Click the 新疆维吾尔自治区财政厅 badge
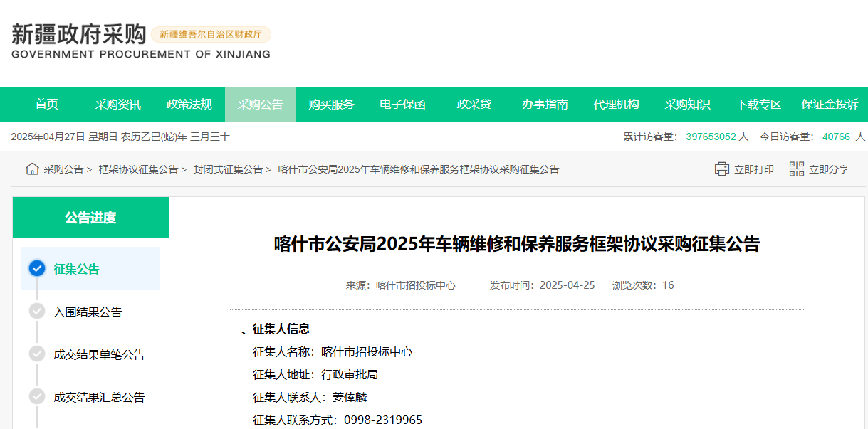This screenshot has height=429, width=868. pyautogui.click(x=211, y=34)
